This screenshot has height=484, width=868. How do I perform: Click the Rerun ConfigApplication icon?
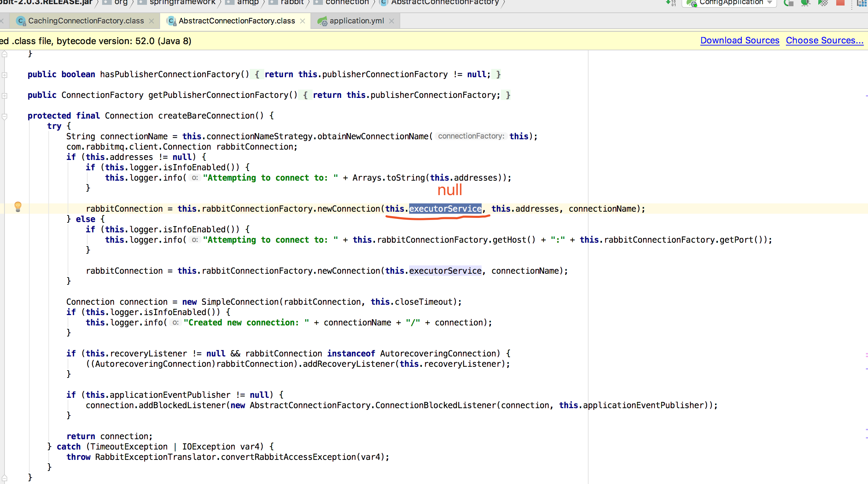coord(789,3)
